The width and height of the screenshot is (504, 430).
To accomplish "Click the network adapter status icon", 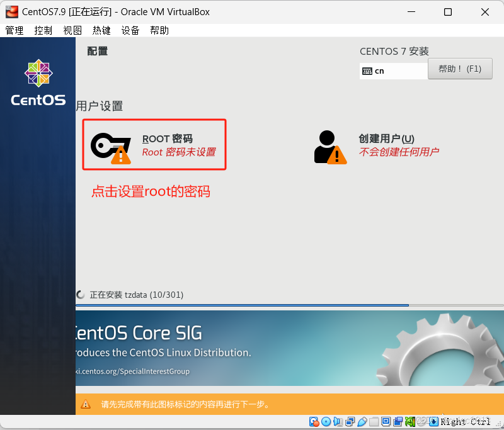I will click(x=350, y=422).
